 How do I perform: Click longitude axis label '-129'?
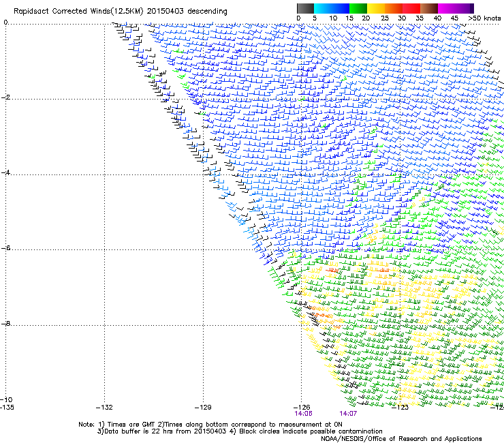pos(203,408)
